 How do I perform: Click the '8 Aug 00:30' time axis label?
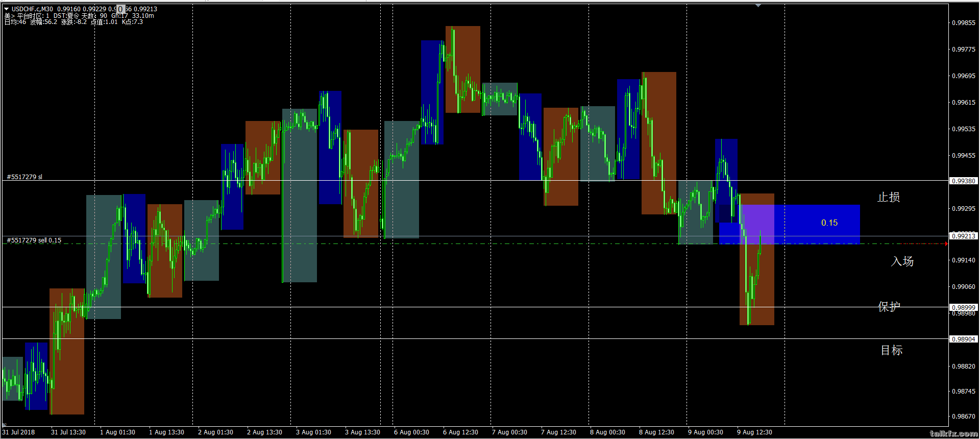607,432
